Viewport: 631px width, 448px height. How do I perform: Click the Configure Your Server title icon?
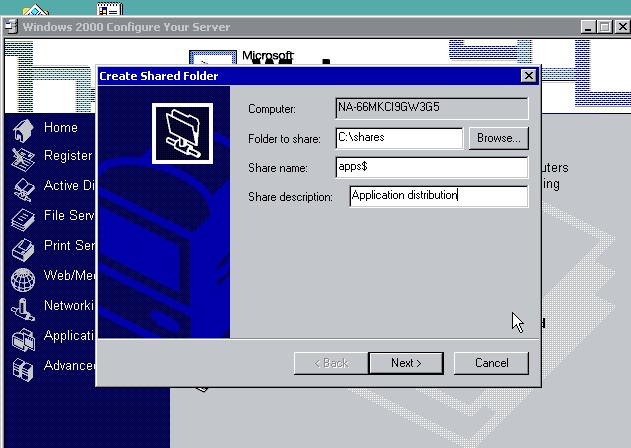(x=11, y=27)
